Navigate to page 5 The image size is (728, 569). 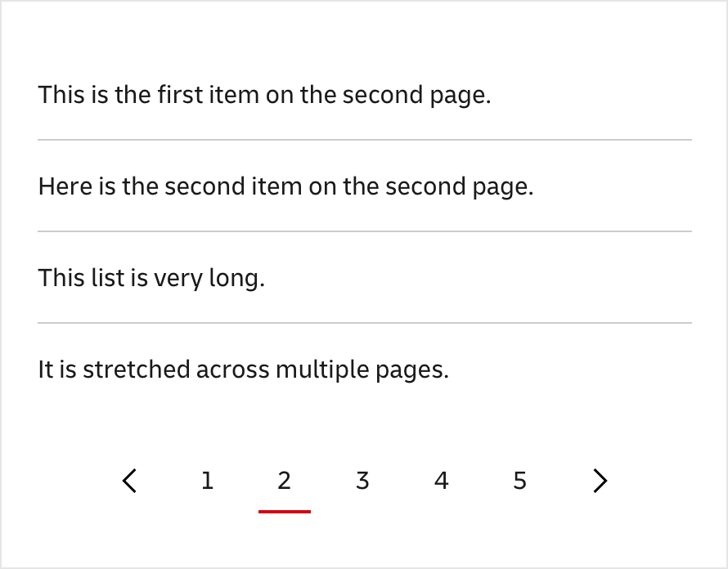point(519,481)
